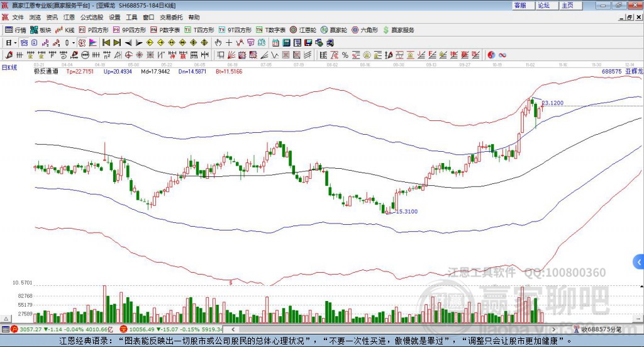Step back with the black left arrow
The width and height of the screenshot is (644, 347).
(128, 43)
